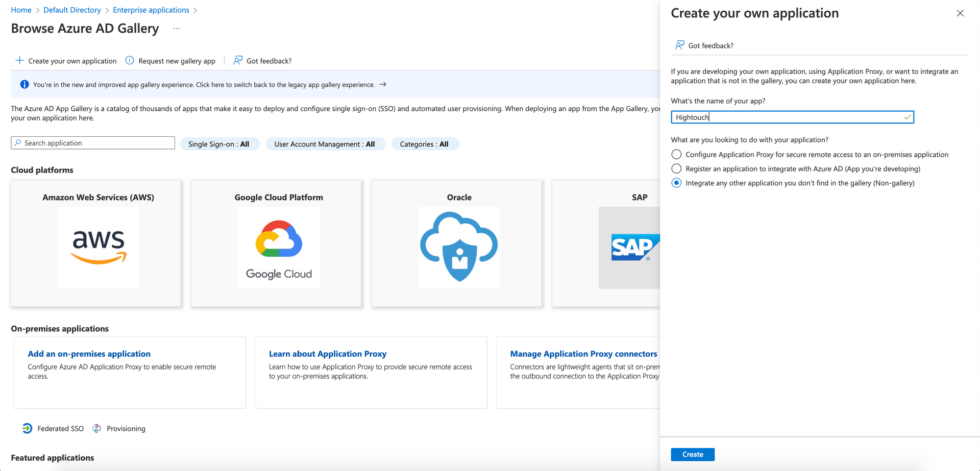Click the SAP card title
This screenshot has width=980, height=471.
click(x=639, y=198)
